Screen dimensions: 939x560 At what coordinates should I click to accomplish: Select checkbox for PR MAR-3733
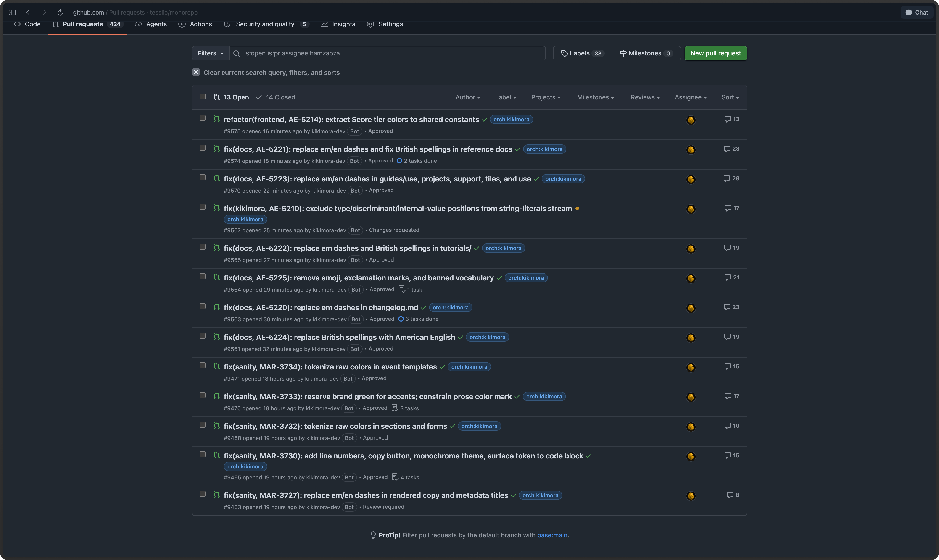202,395
